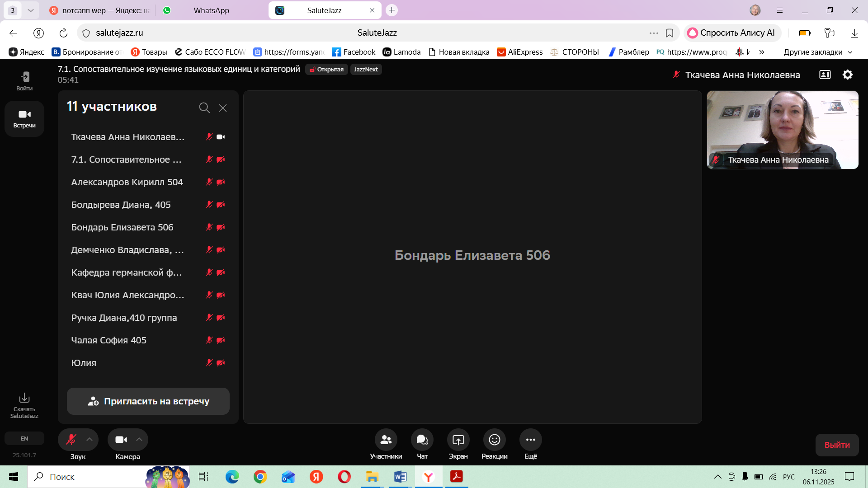This screenshot has width=868, height=488.
Task: Open the Встречи section in sidebar
Action: coord(24,118)
